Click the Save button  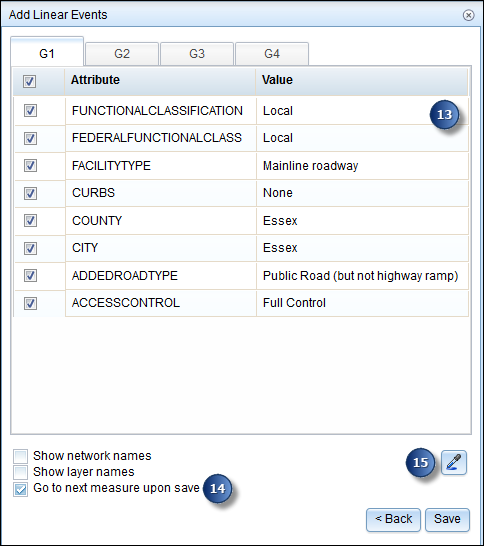447,520
